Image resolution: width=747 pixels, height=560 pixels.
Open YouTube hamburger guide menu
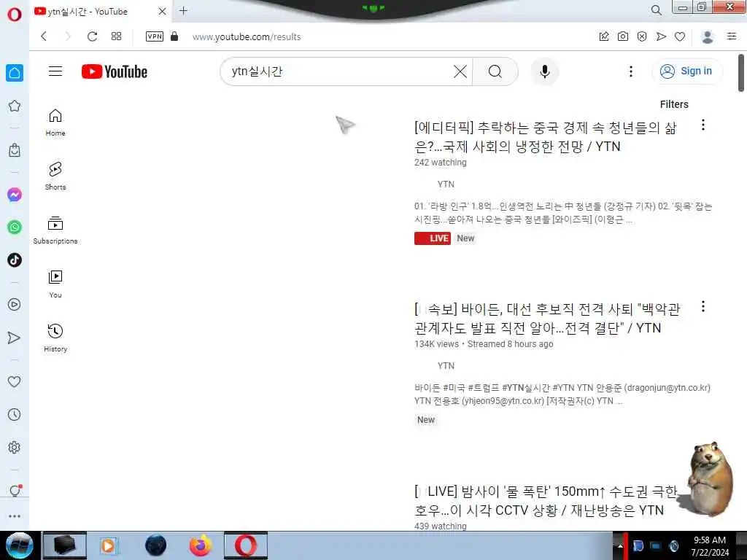point(55,71)
